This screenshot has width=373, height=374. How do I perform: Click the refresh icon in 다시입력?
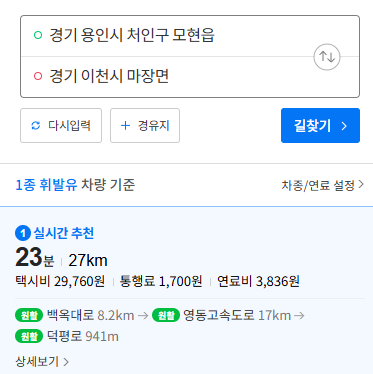click(36, 126)
